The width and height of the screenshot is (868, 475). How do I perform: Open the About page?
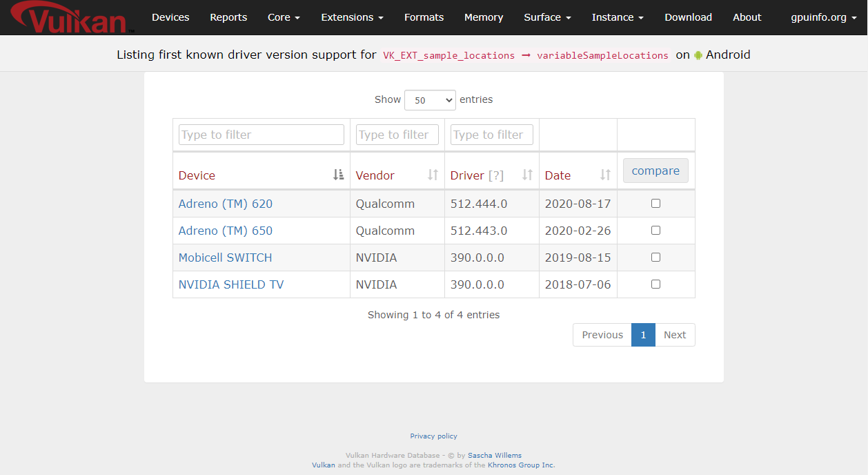click(747, 17)
